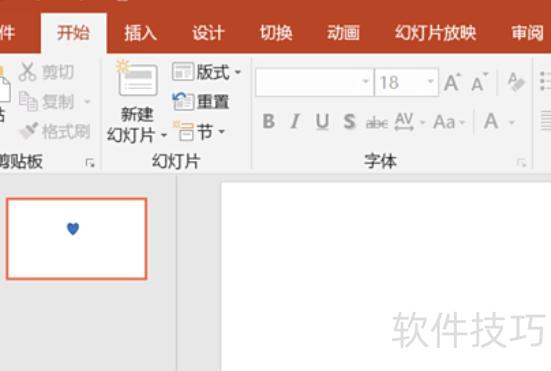Viewport: 551px width, 371px height.
Task: Toggle italic formatting I
Action: click(x=295, y=122)
